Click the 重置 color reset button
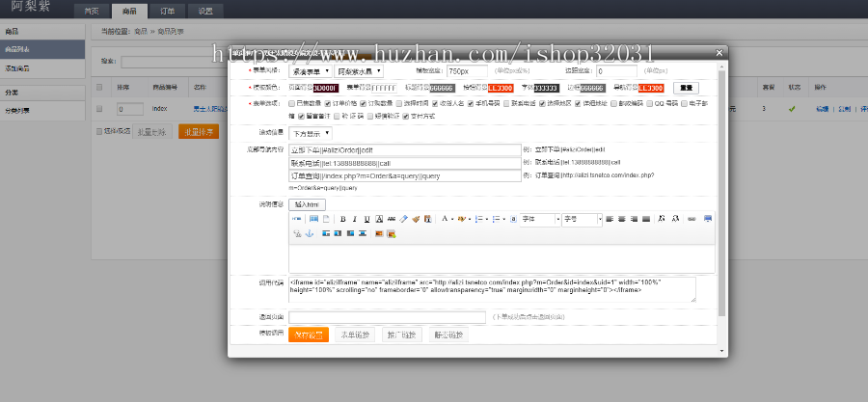This screenshot has width=868, height=402. 686,88
